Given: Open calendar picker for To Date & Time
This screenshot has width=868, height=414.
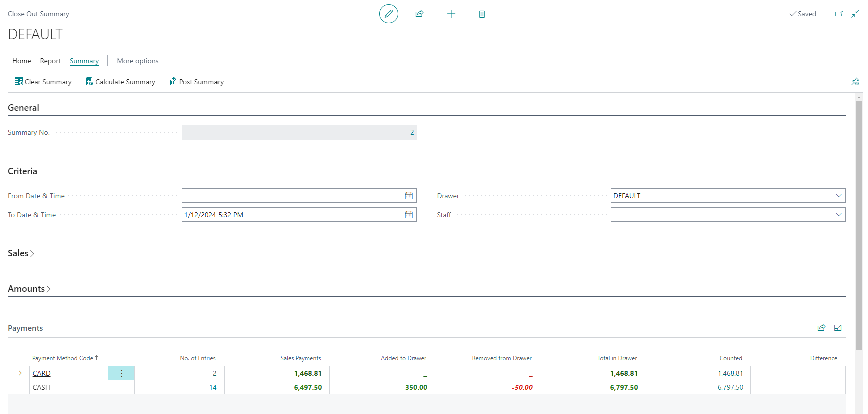Looking at the screenshot, I should tap(409, 215).
